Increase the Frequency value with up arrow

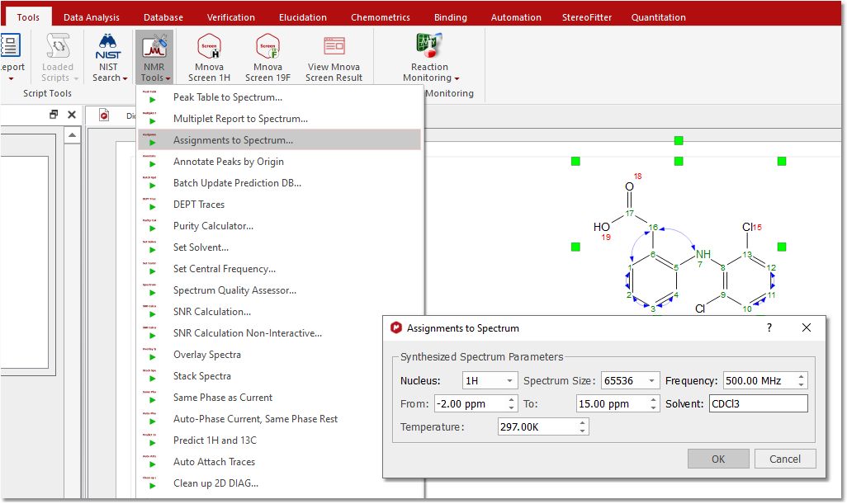click(802, 377)
